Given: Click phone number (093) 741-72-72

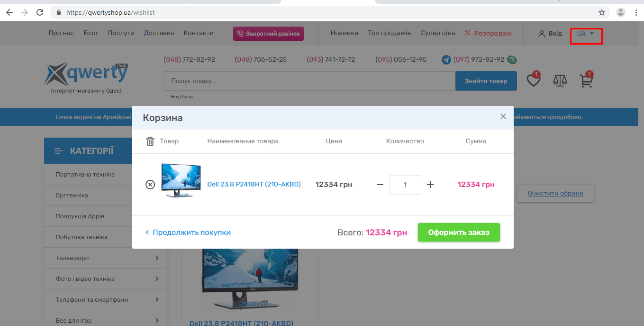Looking at the screenshot, I should tap(331, 60).
